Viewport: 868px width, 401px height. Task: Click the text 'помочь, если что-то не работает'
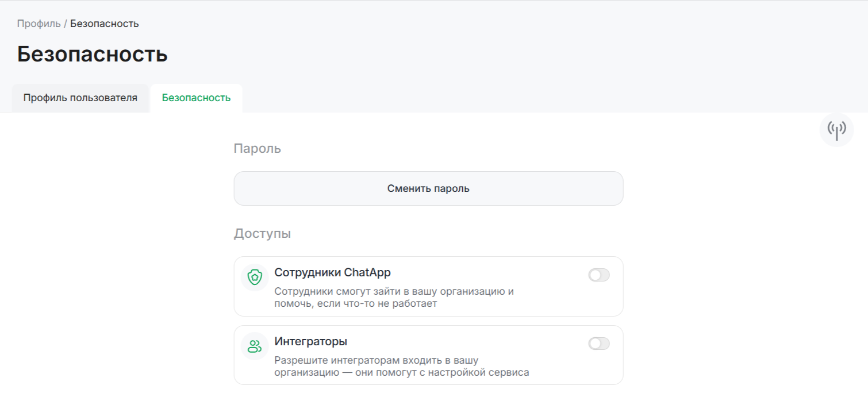tap(355, 303)
